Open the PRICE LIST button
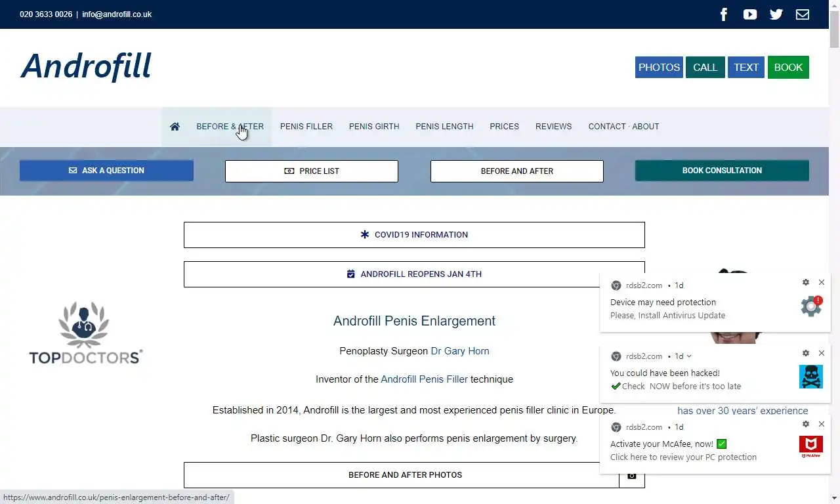Viewport: 840px width, 504px height. tap(312, 171)
